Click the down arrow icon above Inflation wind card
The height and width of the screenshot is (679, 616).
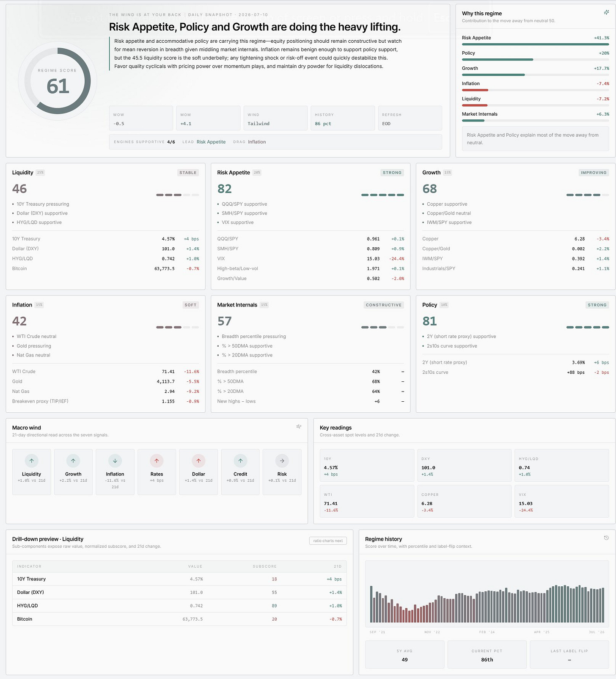pyautogui.click(x=115, y=461)
